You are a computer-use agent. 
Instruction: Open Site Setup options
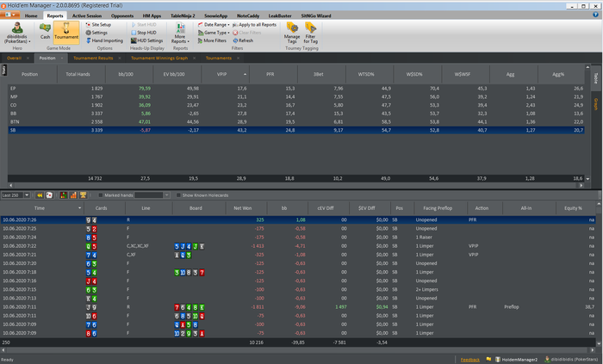(98, 25)
